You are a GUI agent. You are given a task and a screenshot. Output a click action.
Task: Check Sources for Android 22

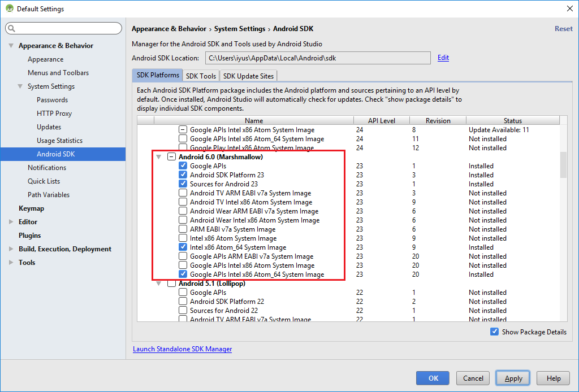coord(183,311)
